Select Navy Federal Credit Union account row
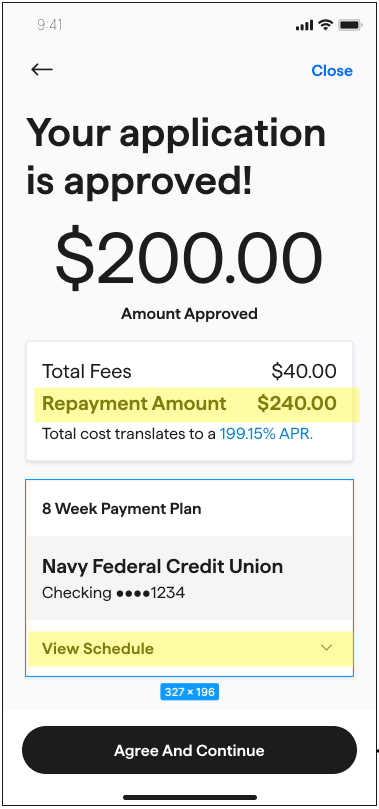 click(x=189, y=578)
